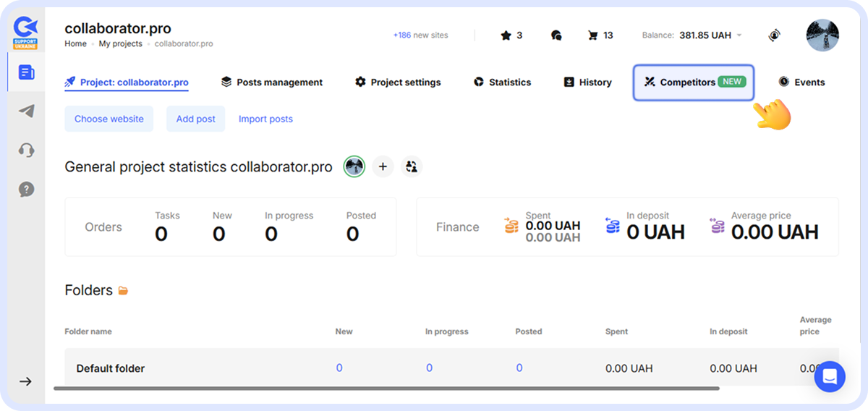The image size is (868, 411).
Task: Click the Choose website button
Action: pos(109,119)
